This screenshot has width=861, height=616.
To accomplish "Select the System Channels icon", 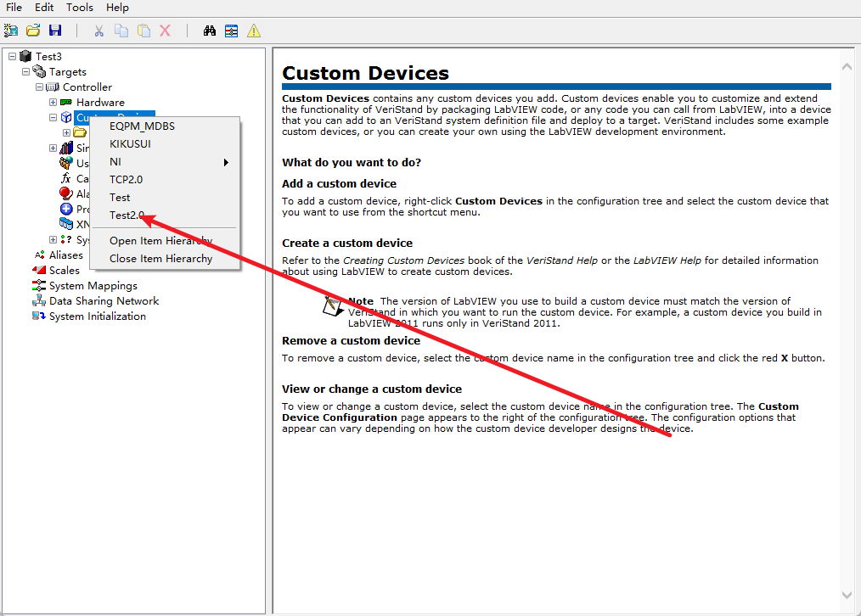I will [x=66, y=239].
